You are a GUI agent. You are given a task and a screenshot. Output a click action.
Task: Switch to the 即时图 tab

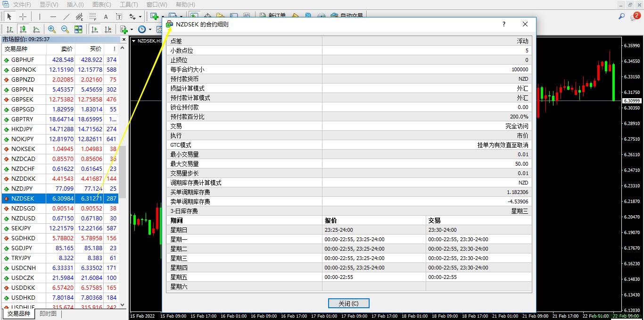[x=48, y=314]
